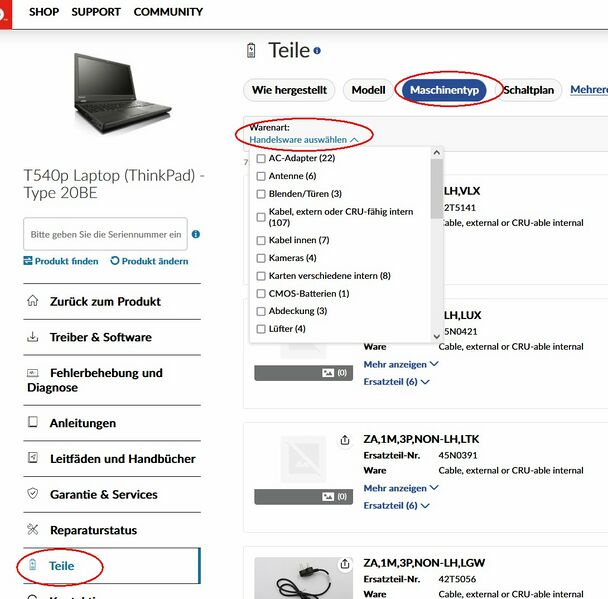Switch to the Modell tab
Screen dimensions: 608x599
[368, 90]
